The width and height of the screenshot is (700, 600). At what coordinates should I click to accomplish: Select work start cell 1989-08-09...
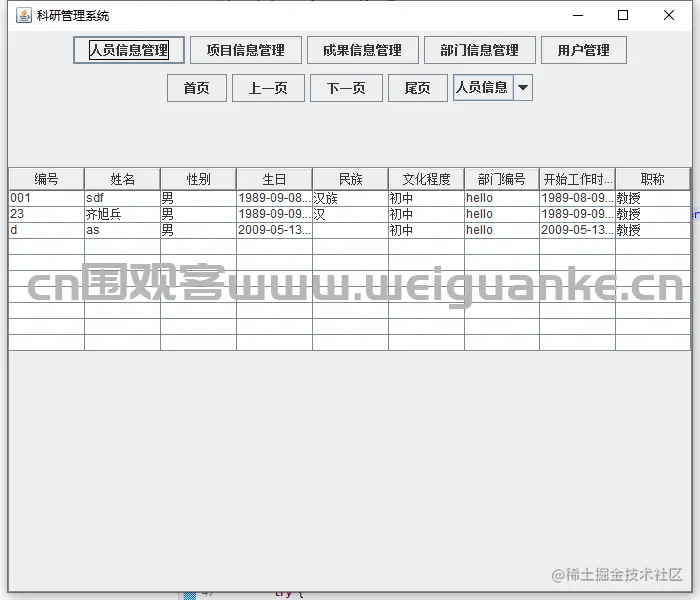[577, 198]
